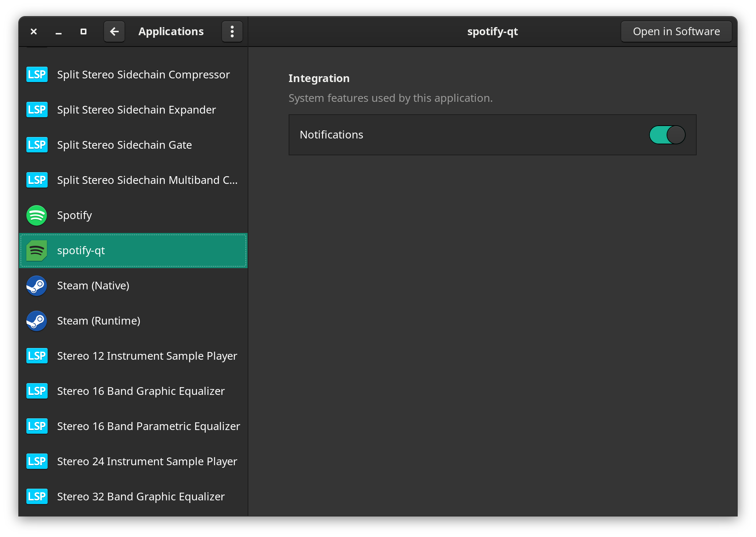Select the Steam (Native) icon

point(37,286)
